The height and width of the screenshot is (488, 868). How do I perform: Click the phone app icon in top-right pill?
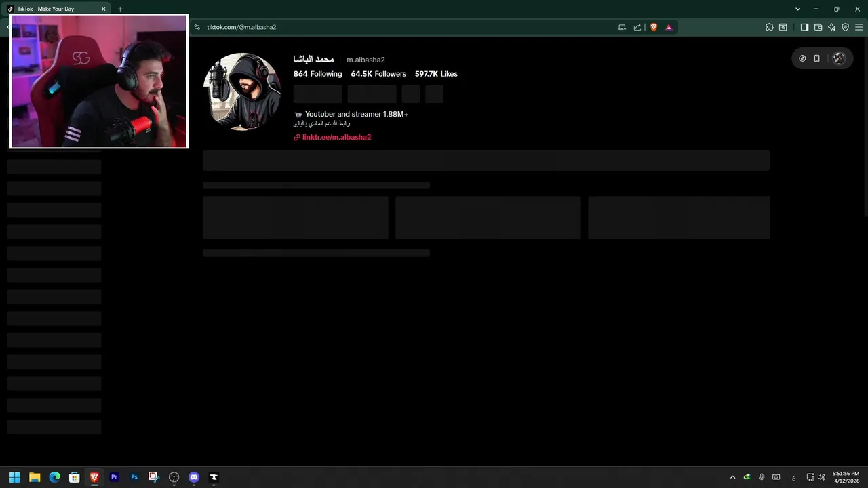coord(817,58)
